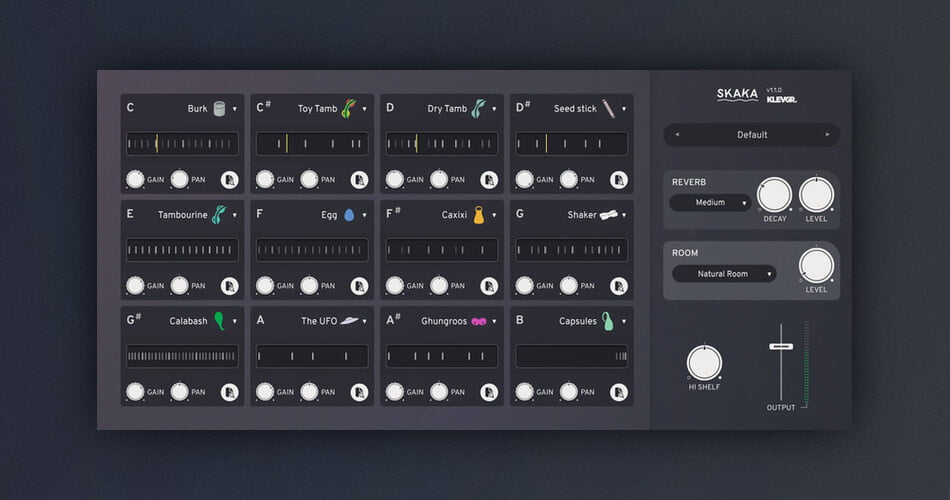This screenshot has width=950, height=500.
Task: Click the Hi Shelf knob
Action: [x=703, y=362]
